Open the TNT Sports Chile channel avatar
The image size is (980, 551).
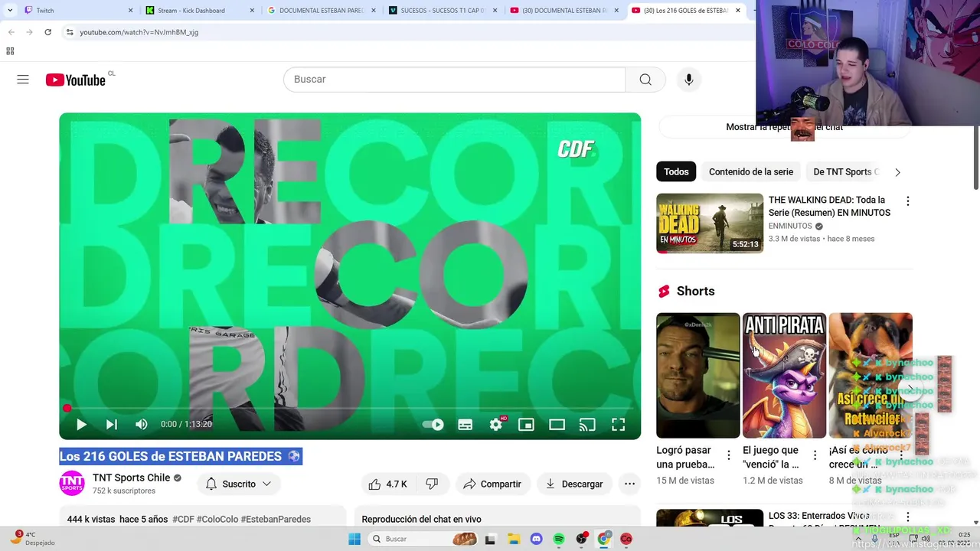pos(72,484)
